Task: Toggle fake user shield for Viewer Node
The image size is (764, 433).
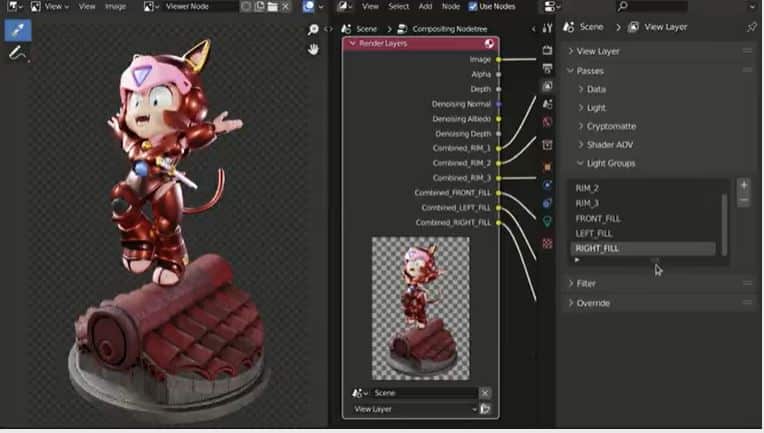Action: click(247, 6)
